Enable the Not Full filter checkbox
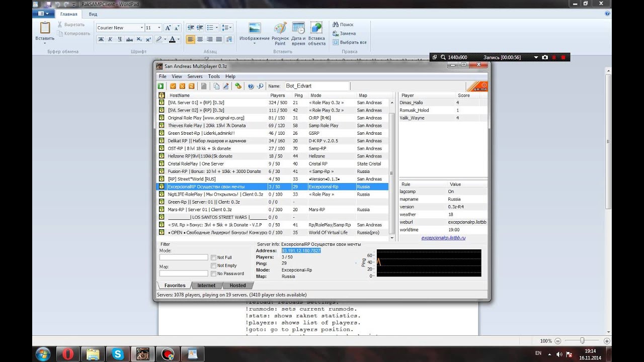 [x=214, y=257]
